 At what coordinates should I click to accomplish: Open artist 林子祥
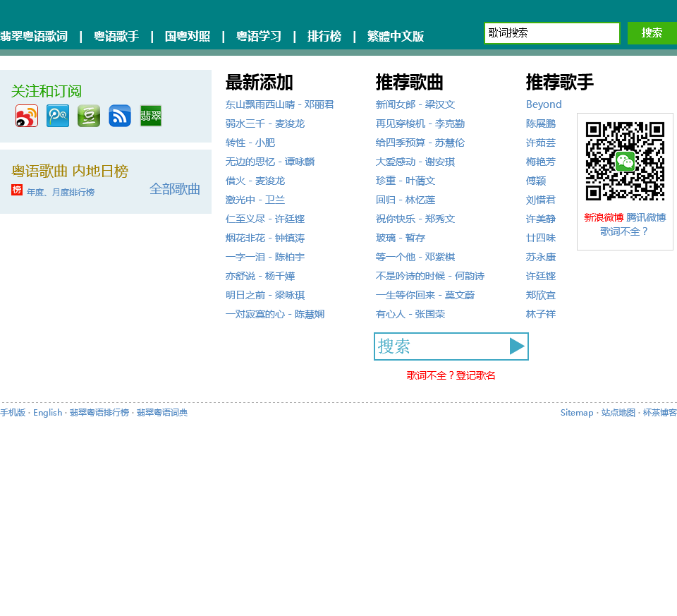tap(541, 314)
